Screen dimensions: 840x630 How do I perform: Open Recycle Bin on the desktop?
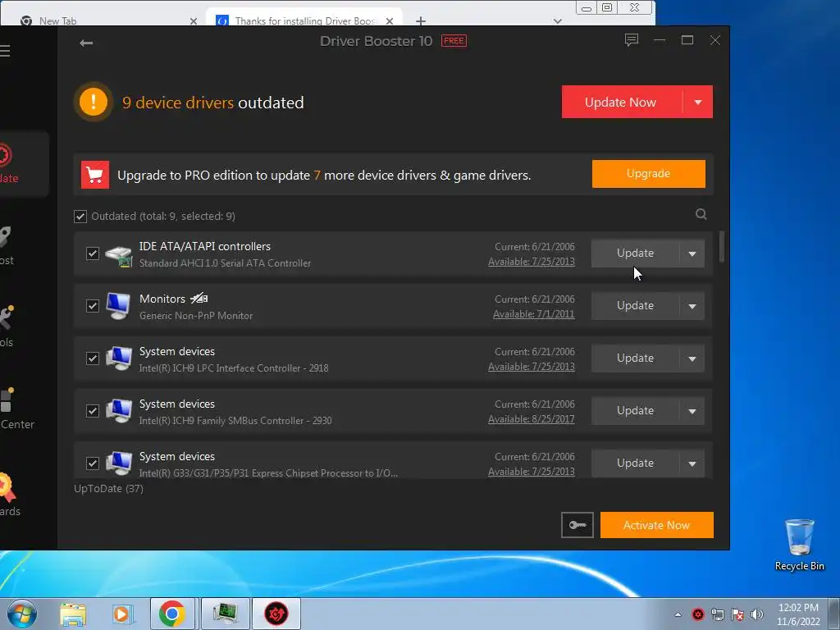tap(799, 545)
